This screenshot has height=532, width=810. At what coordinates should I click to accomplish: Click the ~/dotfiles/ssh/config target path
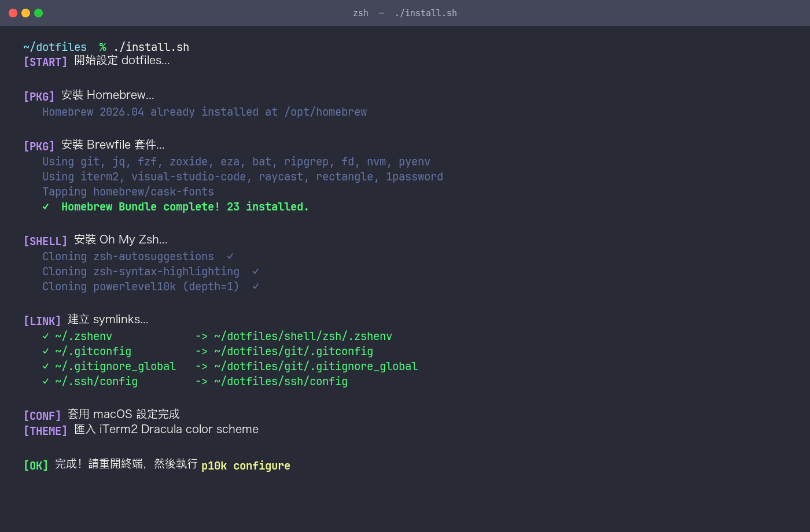tap(281, 381)
